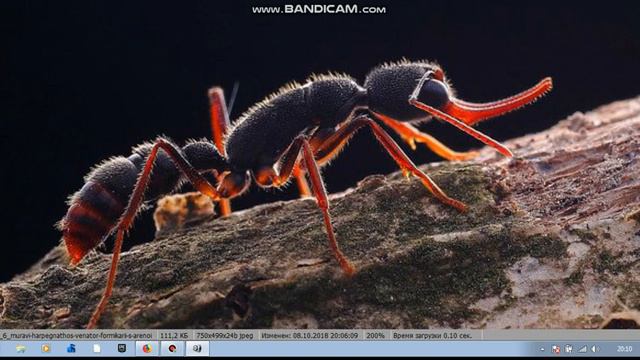Click 'Изменен: 08.10.2018 20:06:09' status cell

click(x=310, y=336)
